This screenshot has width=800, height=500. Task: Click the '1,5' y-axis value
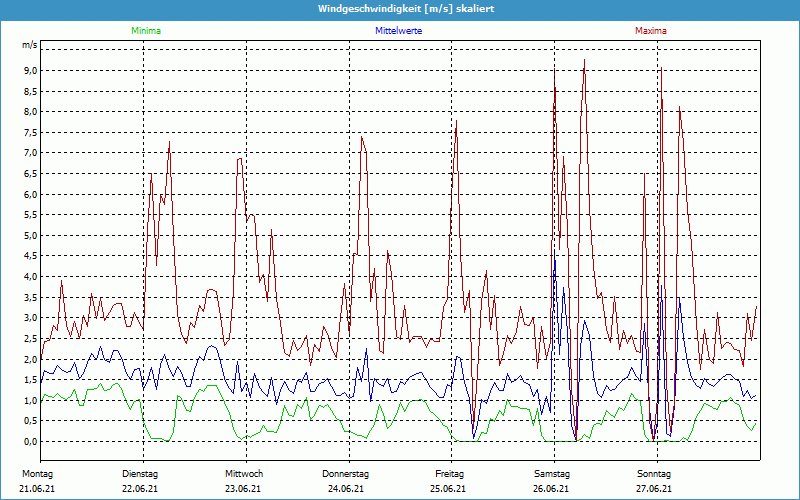click(x=31, y=380)
